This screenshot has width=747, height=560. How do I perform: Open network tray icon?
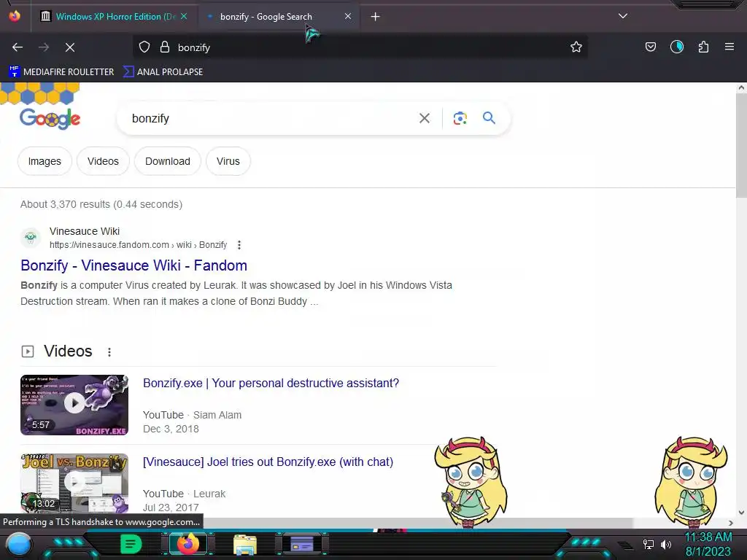649,544
